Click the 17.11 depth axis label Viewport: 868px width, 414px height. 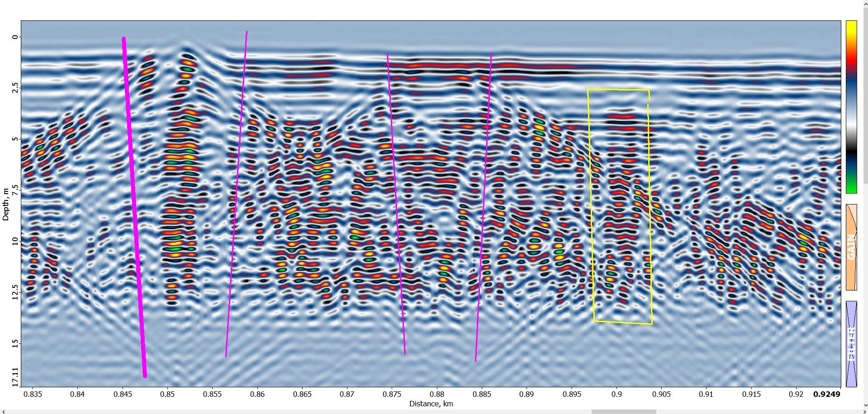pos(15,376)
